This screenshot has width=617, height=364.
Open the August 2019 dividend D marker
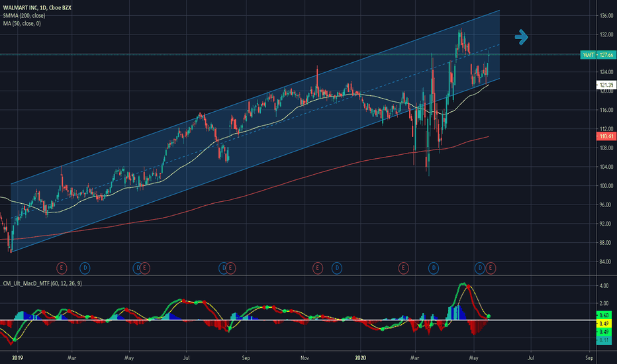(222, 269)
